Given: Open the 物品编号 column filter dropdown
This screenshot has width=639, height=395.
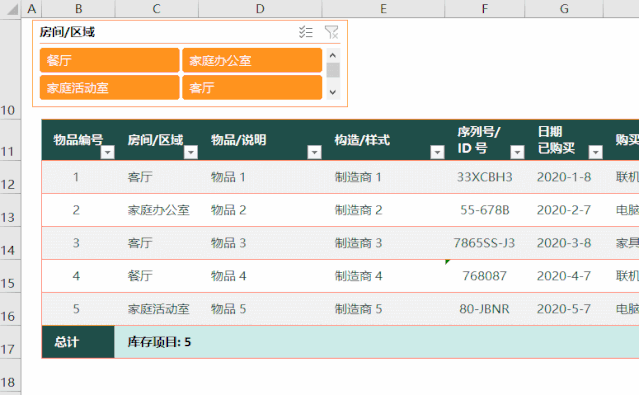Looking at the screenshot, I should (108, 152).
